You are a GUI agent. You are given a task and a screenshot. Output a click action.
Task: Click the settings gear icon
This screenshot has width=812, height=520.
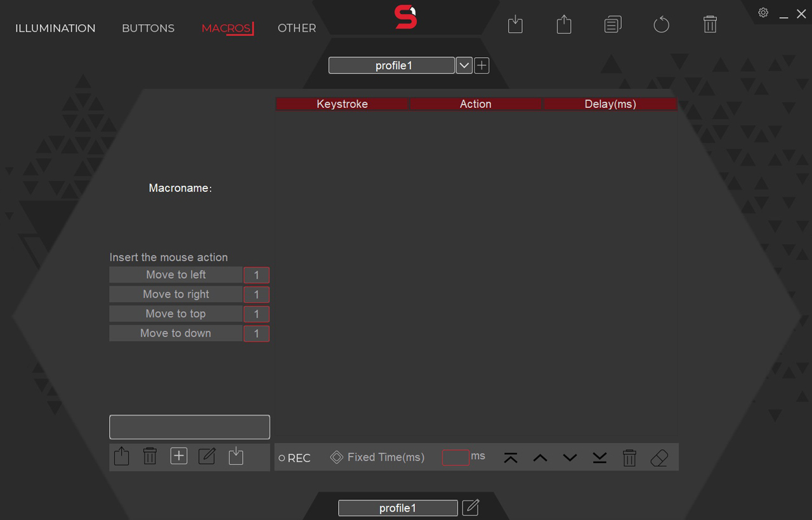coord(763,12)
